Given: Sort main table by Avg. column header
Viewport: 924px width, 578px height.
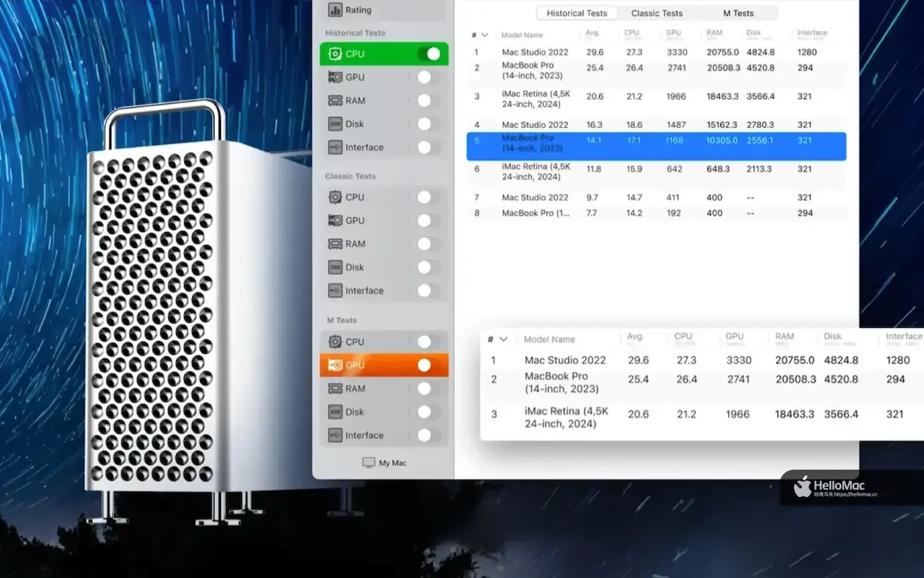Looking at the screenshot, I should click(592, 33).
